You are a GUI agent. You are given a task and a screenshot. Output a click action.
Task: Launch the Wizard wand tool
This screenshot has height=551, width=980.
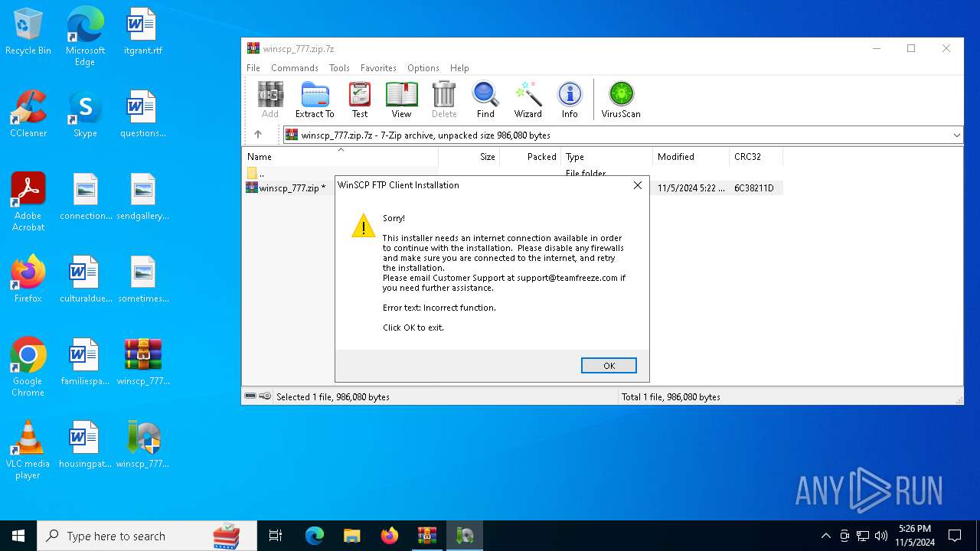tap(528, 100)
